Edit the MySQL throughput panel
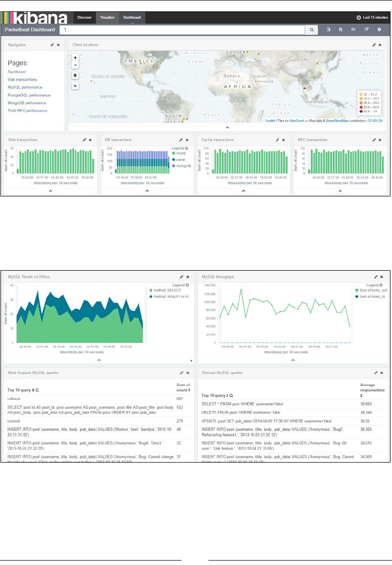 [376, 277]
